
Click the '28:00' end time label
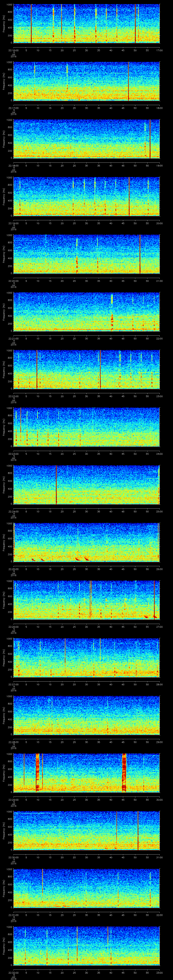[159, 684]
